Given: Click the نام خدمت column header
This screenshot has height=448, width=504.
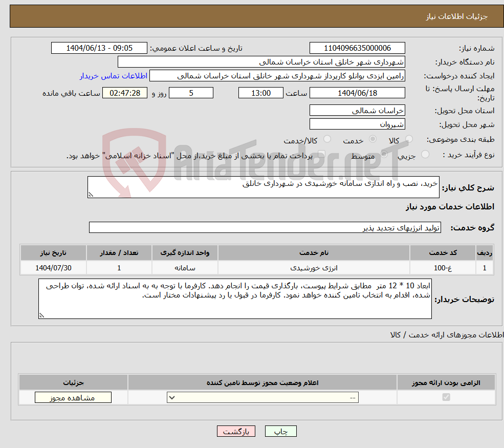Looking at the screenshot, I should [314, 253].
